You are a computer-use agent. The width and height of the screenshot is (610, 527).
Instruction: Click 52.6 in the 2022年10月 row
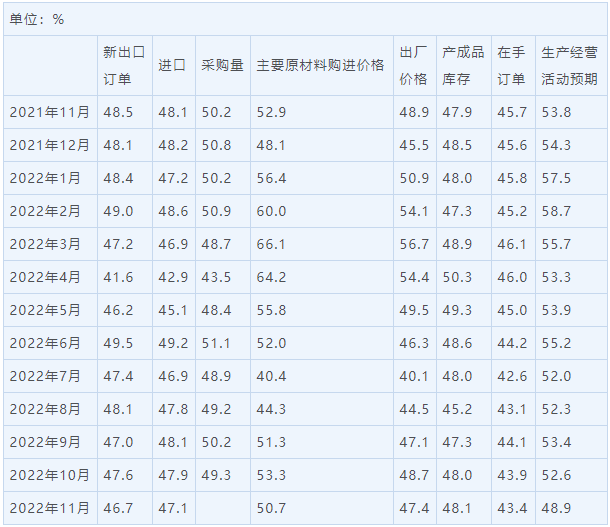[x=556, y=476]
